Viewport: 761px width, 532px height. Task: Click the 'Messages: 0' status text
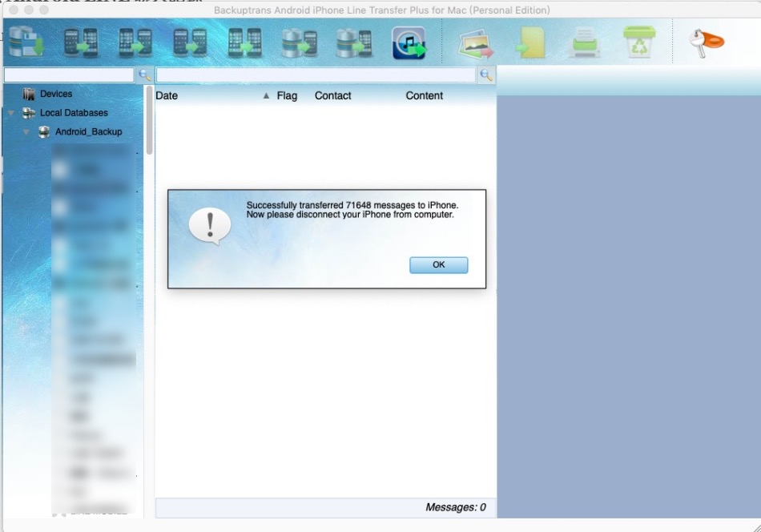455,507
